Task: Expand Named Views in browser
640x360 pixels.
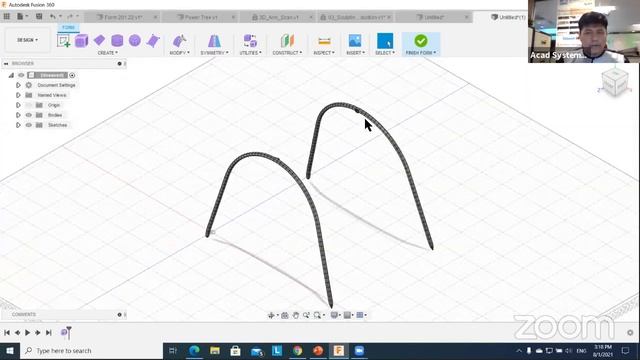Action: click(x=18, y=95)
